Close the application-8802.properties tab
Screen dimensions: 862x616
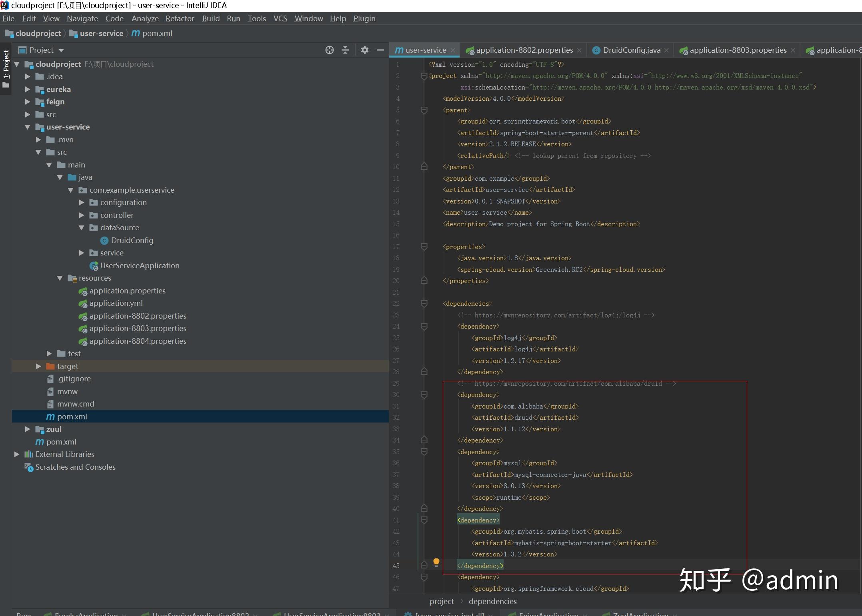[579, 50]
